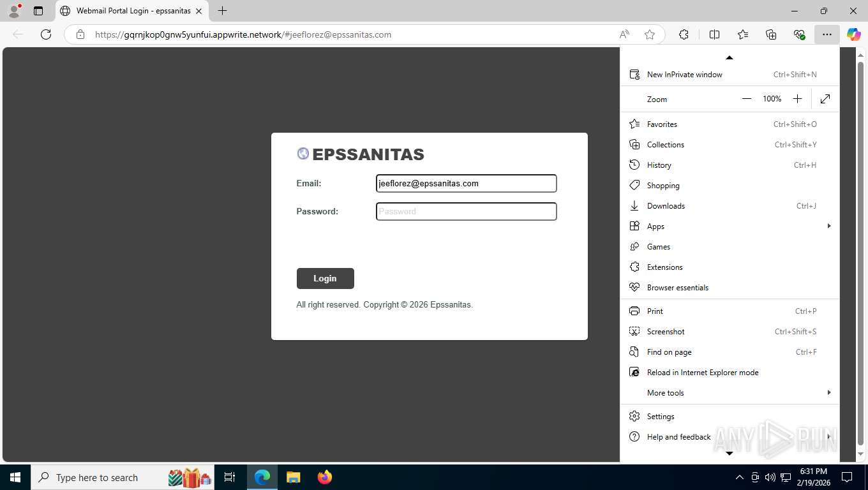Focus the Password input field
This screenshot has height=490, width=868.
467,211
